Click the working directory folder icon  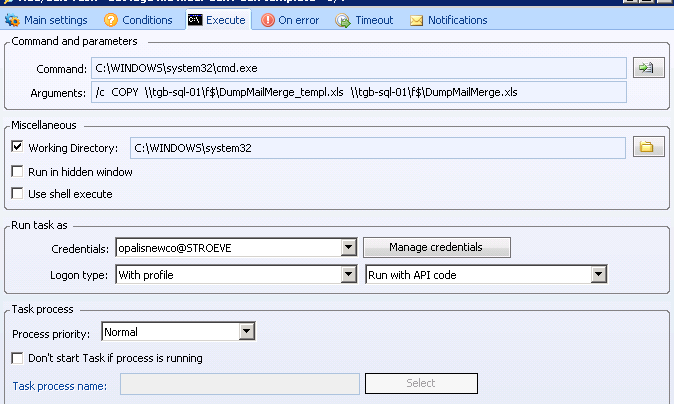pyautogui.click(x=645, y=148)
